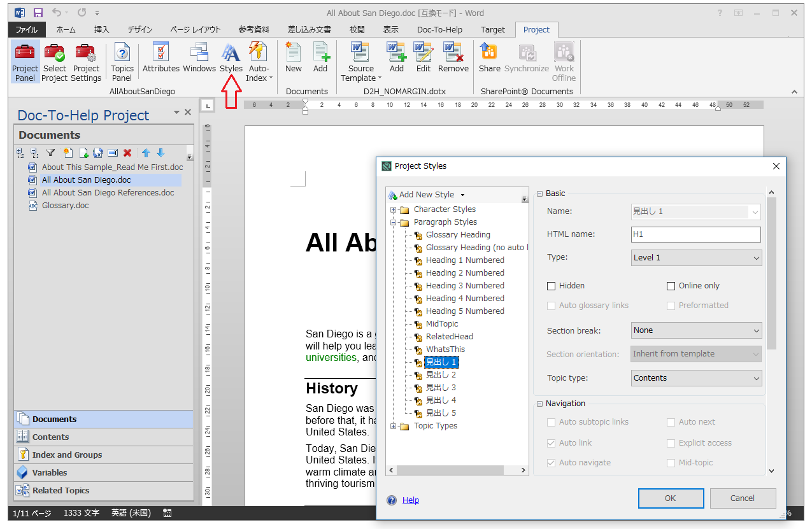This screenshot has height=529, width=812.
Task: Open the Type dropdown showing Level 1
Action: click(696, 258)
